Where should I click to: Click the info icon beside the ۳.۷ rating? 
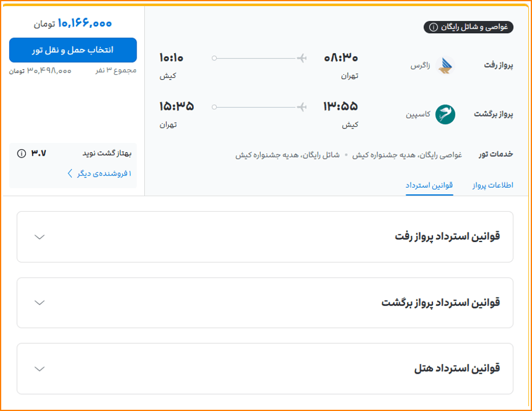[x=22, y=153]
